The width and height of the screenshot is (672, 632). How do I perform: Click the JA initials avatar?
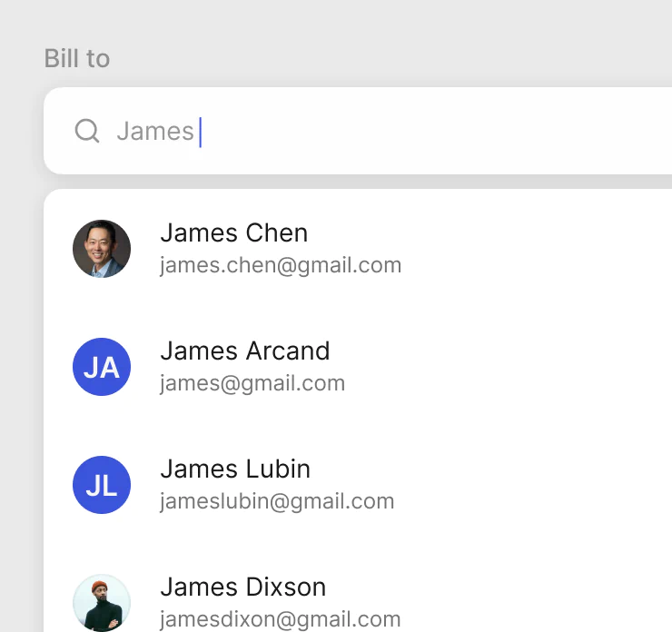tap(102, 367)
